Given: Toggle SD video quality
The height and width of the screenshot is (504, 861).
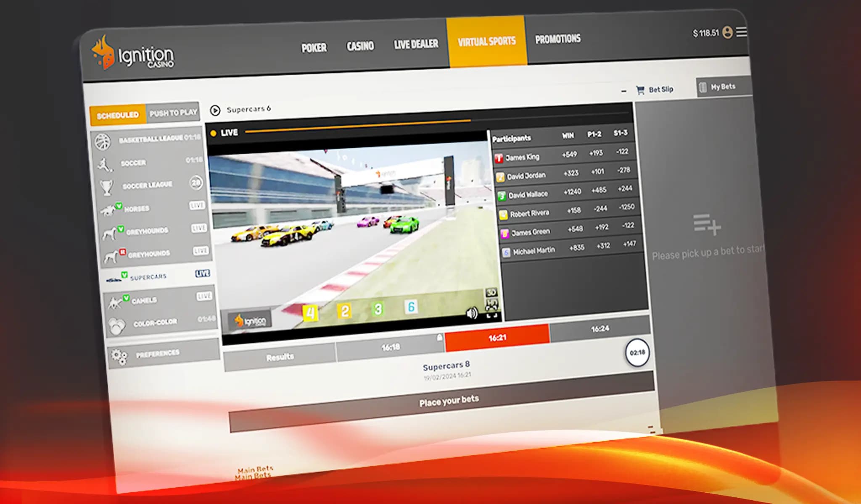Looking at the screenshot, I should (491, 292).
